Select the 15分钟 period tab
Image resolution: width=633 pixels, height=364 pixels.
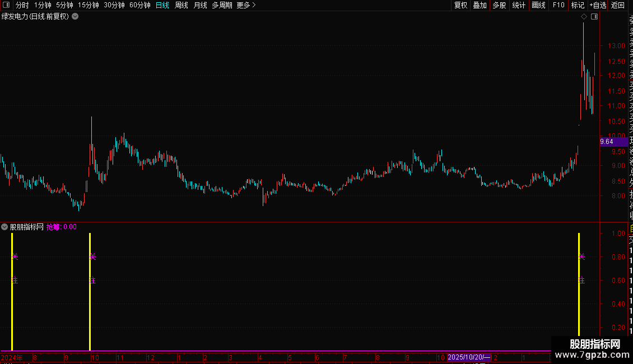click(x=89, y=5)
